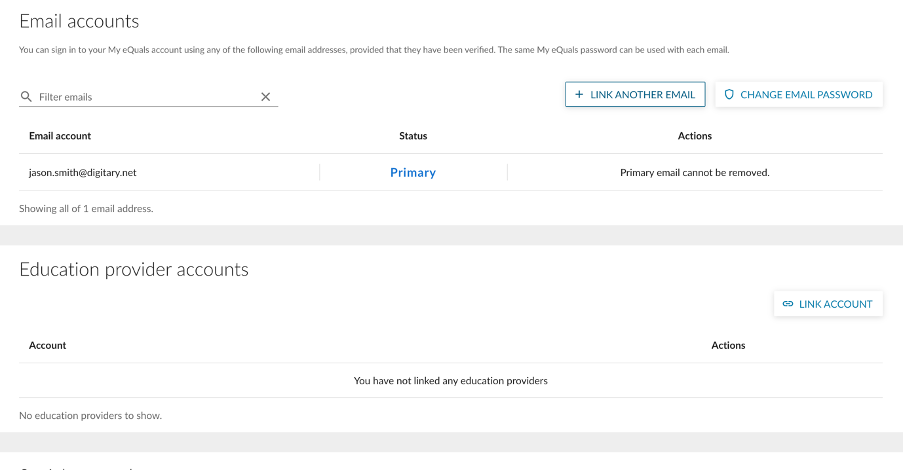Viewport: 904px width, 470px height.
Task: Click the Actions header in the email table
Action: (694, 136)
